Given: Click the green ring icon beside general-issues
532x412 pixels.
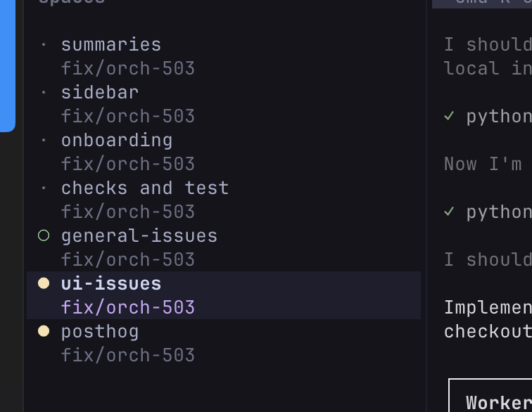Looking at the screenshot, I should (x=44, y=236).
